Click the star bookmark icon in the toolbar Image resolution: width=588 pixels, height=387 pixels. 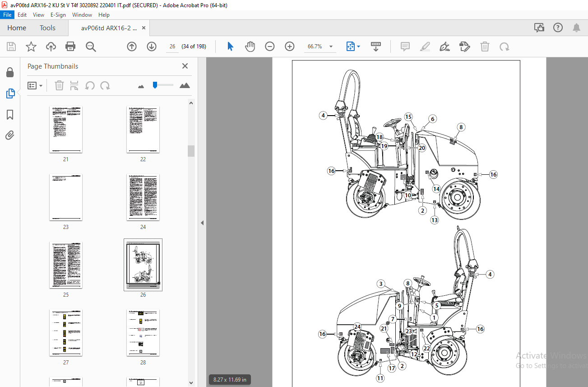[x=31, y=47]
